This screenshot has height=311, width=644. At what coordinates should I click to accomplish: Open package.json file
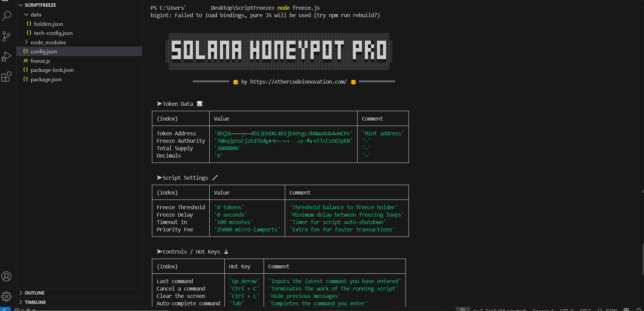point(46,79)
